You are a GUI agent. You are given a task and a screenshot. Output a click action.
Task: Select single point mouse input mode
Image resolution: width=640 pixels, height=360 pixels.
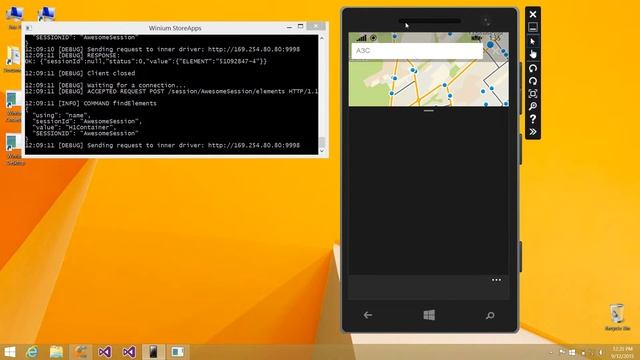[x=533, y=42]
